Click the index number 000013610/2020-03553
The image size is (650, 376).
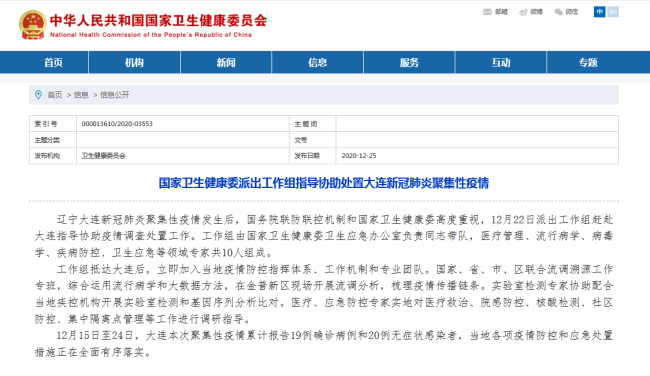117,124
